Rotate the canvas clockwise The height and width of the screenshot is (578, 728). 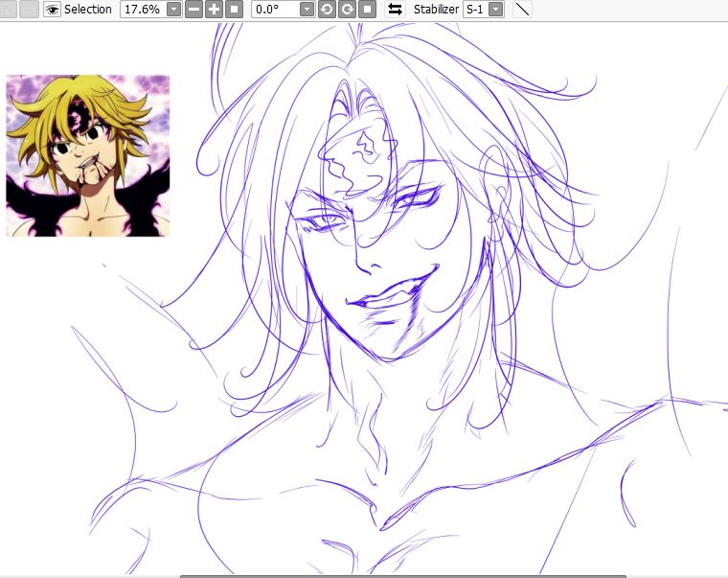pos(348,10)
